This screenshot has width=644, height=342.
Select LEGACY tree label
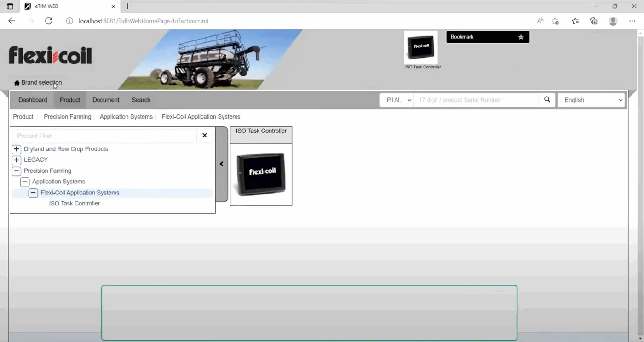coord(36,160)
